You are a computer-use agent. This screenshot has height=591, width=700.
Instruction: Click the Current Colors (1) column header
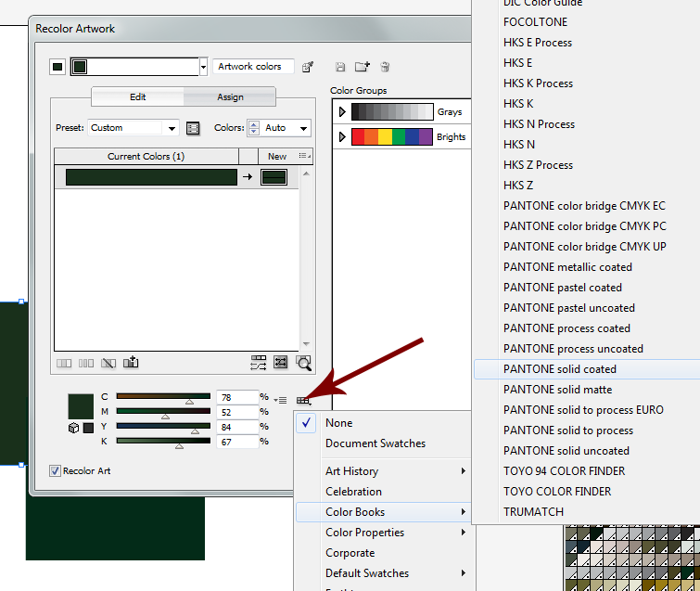(x=146, y=157)
